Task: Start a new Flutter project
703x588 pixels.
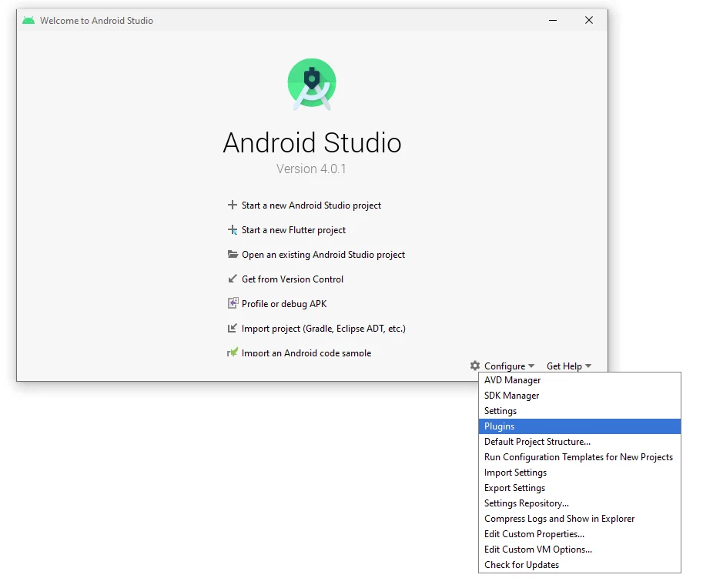Action: tap(293, 230)
